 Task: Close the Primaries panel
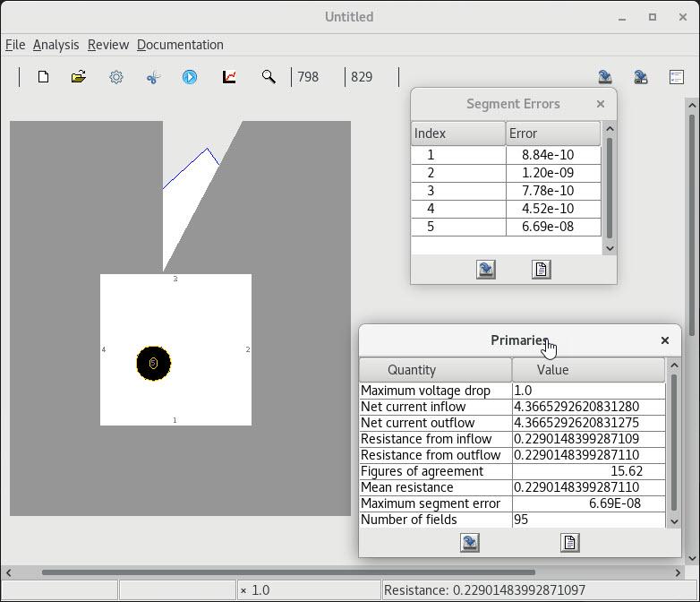pyautogui.click(x=664, y=340)
